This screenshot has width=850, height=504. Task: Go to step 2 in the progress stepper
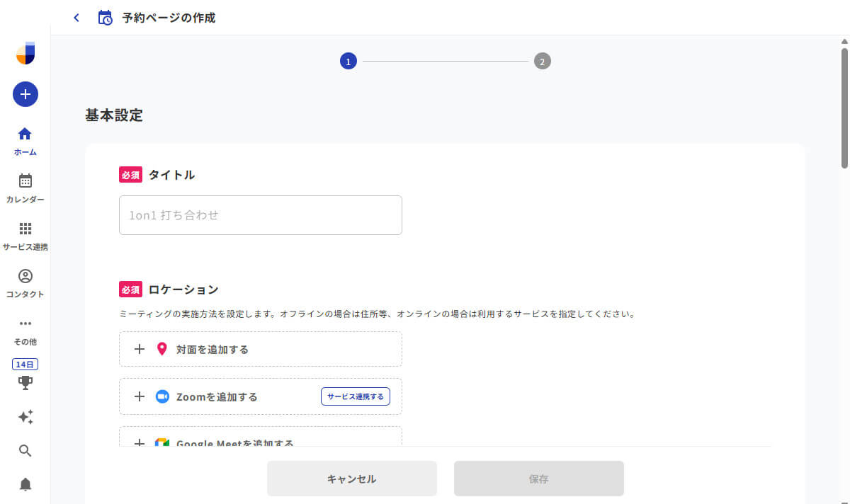point(543,61)
